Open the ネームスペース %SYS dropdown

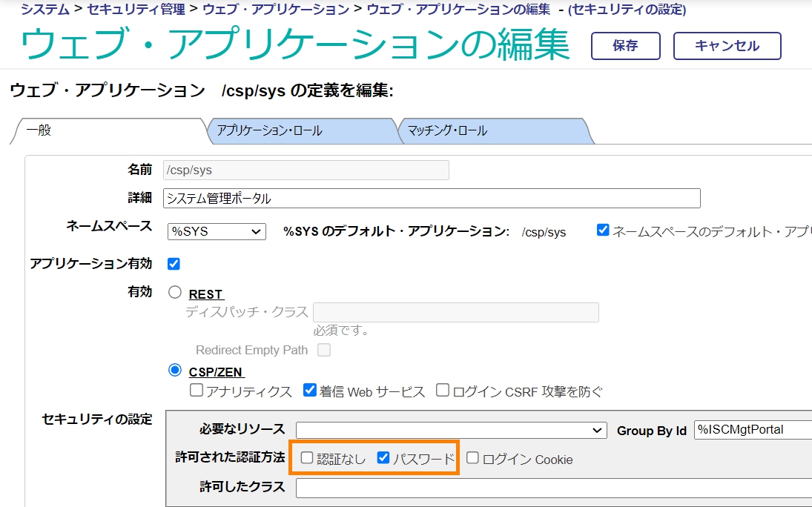coord(216,232)
